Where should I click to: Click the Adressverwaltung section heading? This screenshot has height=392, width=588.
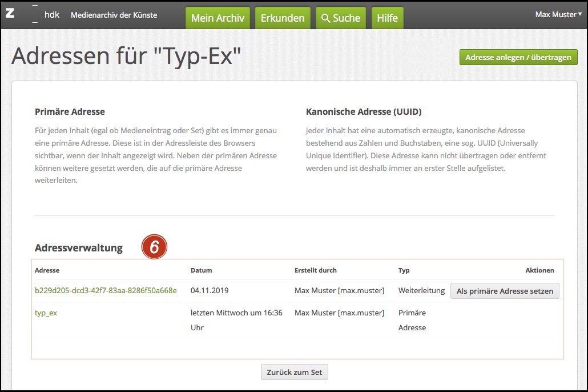pyautogui.click(x=79, y=247)
